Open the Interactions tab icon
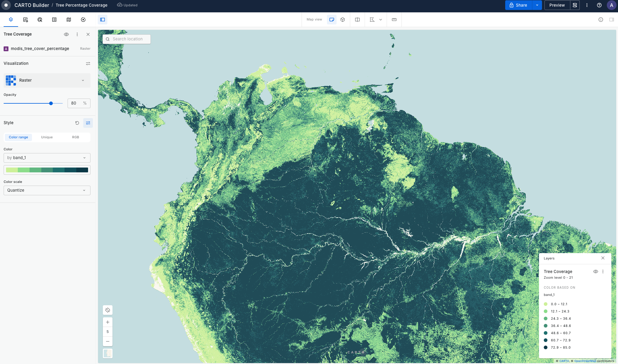 [40, 20]
